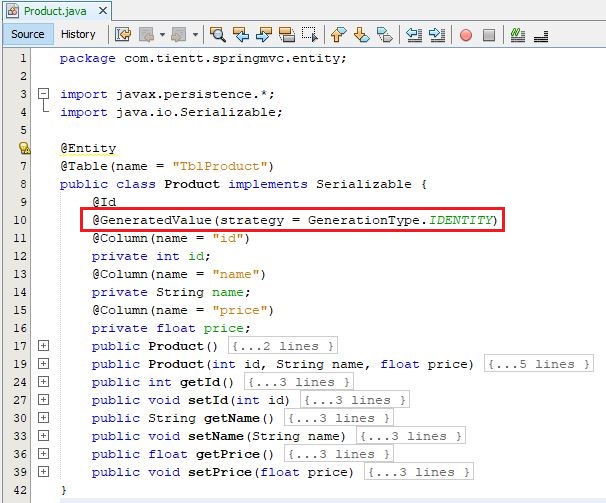Click the Last Edit location icon

point(123,34)
